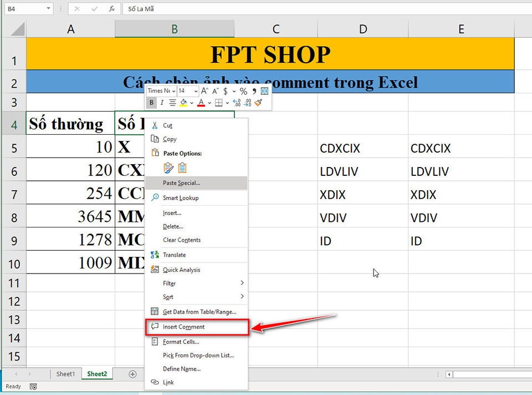
Task: Switch to the Sheet1 tab
Action: tap(65, 374)
